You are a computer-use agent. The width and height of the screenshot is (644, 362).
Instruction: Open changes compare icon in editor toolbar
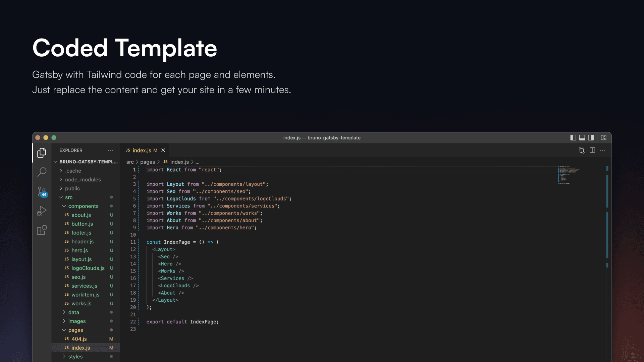click(582, 150)
